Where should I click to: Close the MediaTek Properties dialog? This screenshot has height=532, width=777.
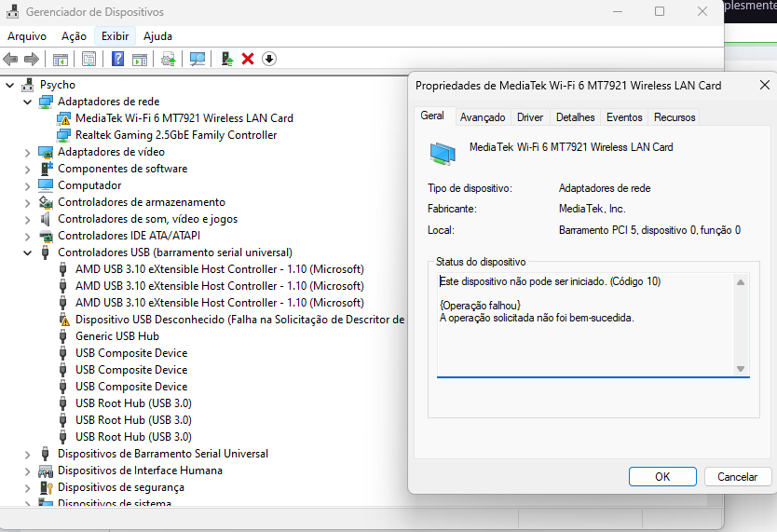coord(765,85)
